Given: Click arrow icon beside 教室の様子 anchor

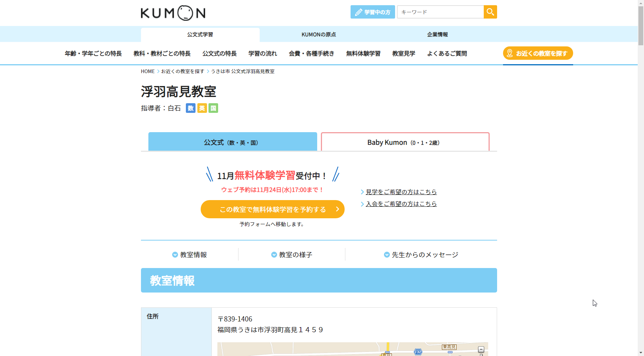Looking at the screenshot, I should click(274, 255).
